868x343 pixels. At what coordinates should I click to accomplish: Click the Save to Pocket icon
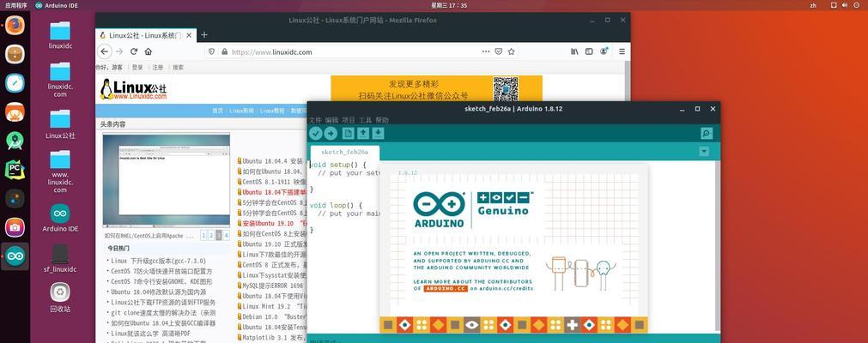tap(498, 51)
